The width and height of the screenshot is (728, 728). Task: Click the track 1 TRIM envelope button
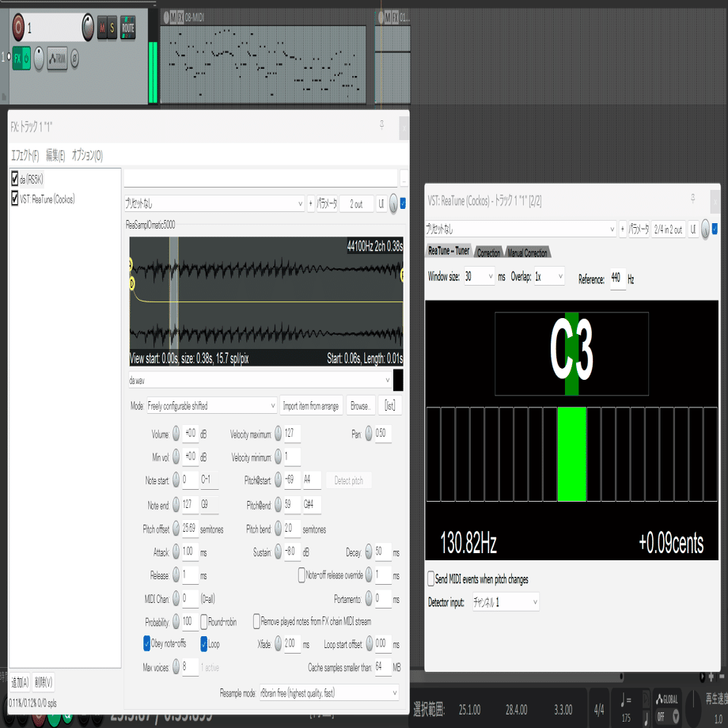[57, 59]
